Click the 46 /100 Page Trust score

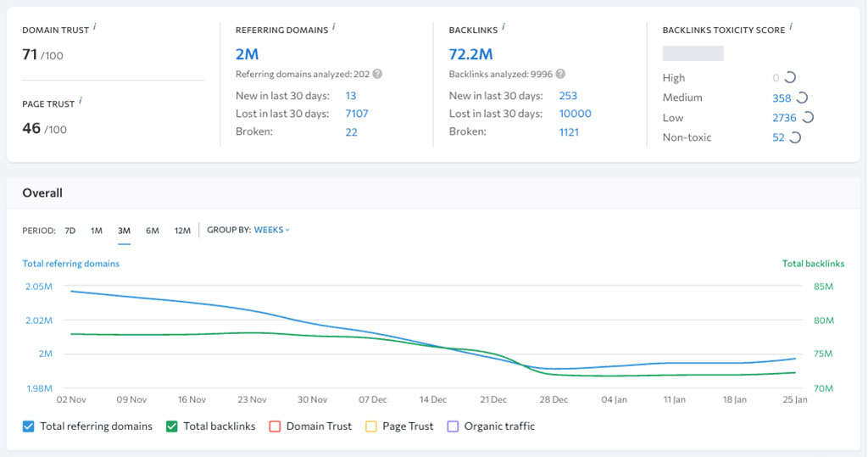click(44, 129)
